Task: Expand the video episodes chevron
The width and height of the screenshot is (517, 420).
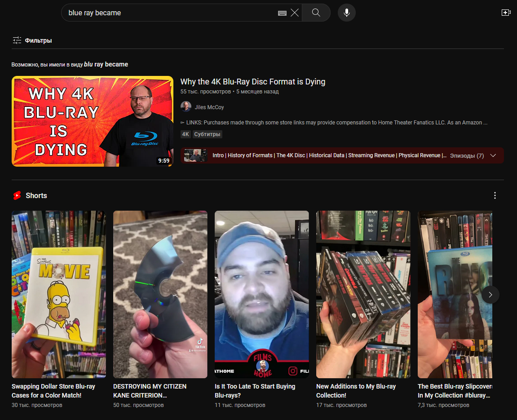Action: [x=493, y=155]
